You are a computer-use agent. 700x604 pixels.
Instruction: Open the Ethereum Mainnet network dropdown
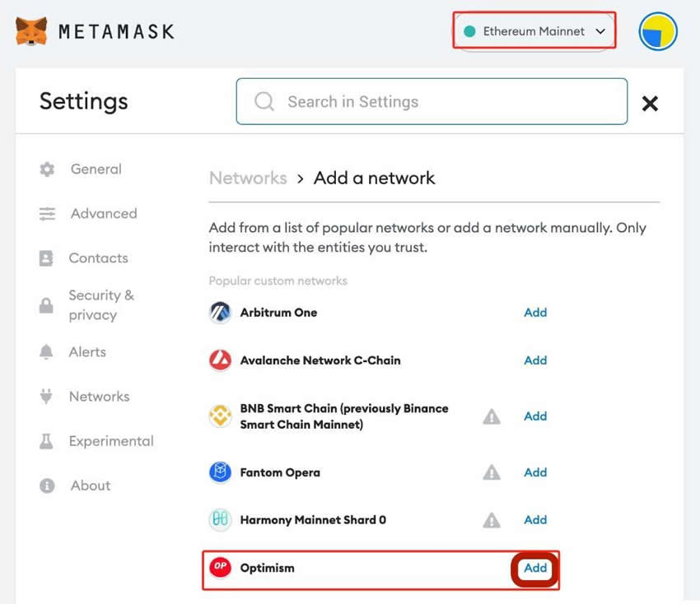point(534,31)
